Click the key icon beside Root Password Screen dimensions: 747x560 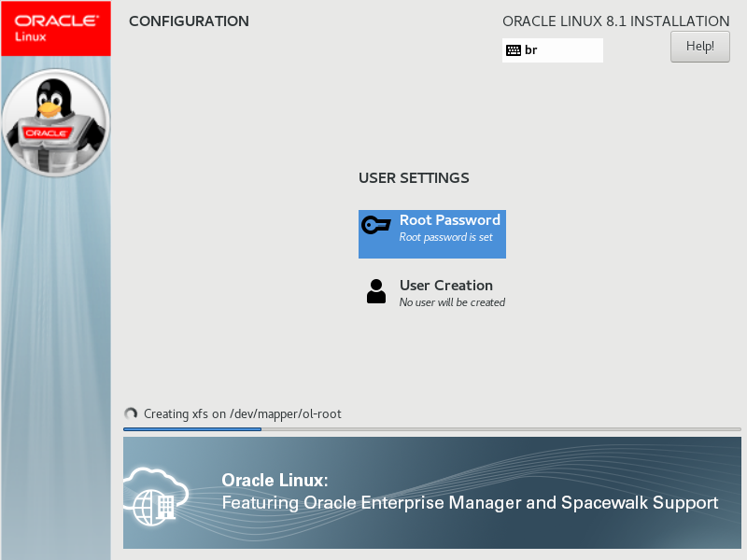pos(376,225)
